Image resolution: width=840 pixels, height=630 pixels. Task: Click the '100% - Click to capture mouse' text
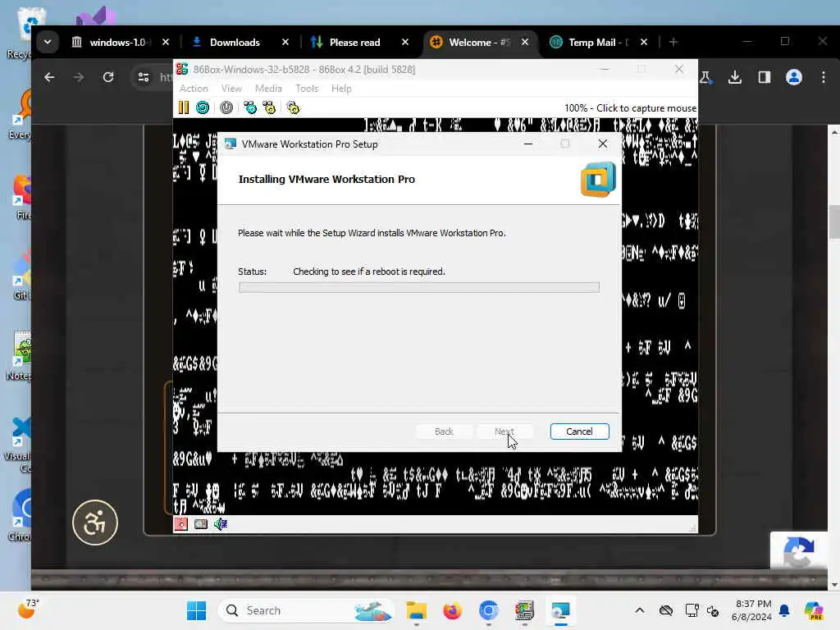630,107
